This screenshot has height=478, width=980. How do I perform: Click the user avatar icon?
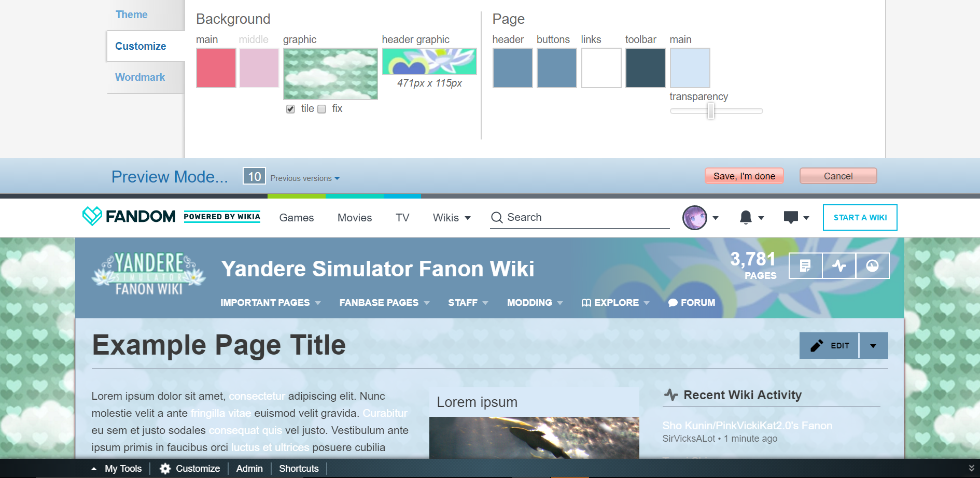pyautogui.click(x=695, y=218)
